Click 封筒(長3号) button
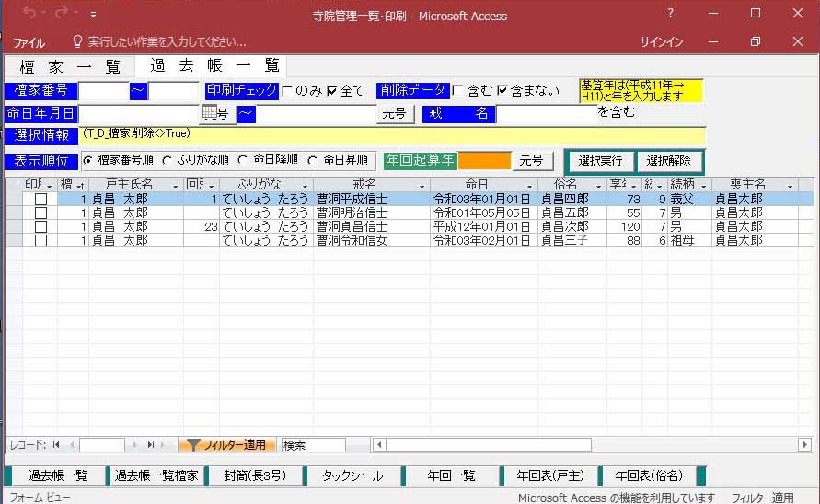 click(x=255, y=475)
